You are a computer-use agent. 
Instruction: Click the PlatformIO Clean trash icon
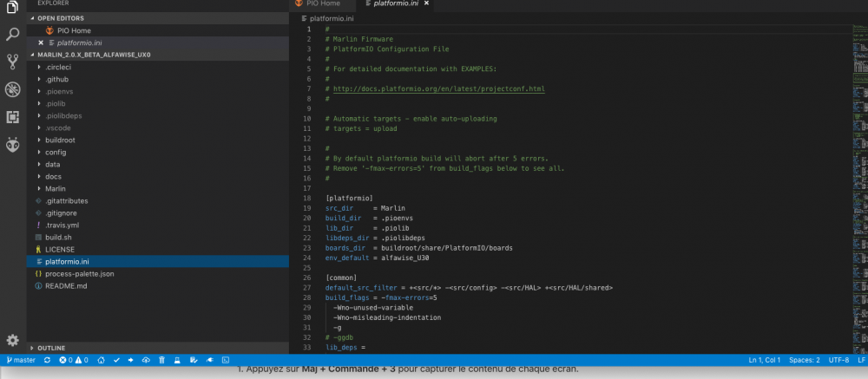(x=161, y=360)
